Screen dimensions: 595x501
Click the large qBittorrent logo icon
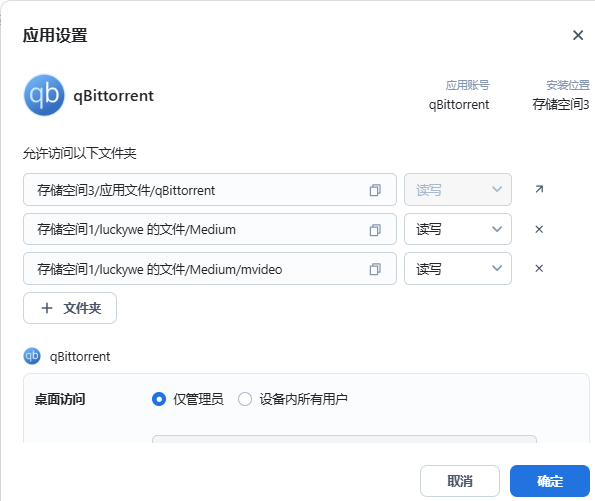[44, 95]
